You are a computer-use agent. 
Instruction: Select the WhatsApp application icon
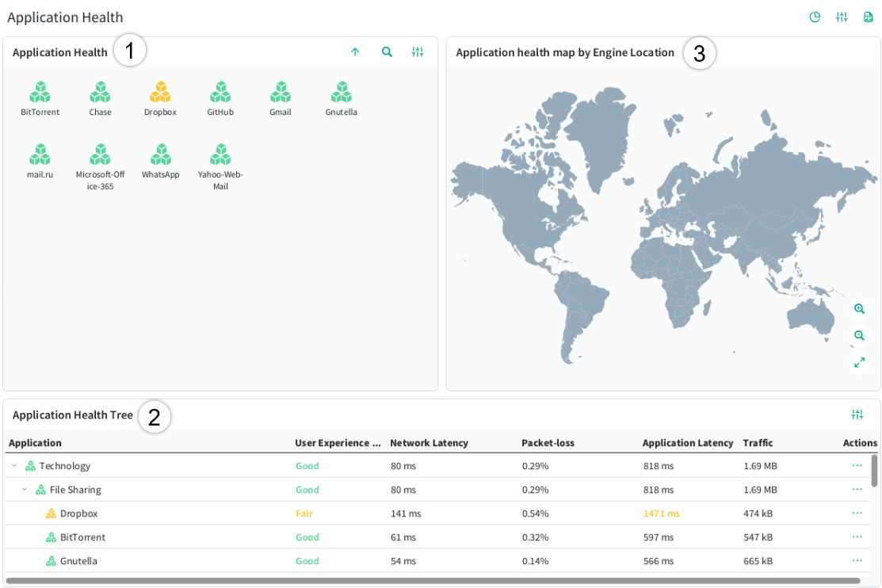coord(161,155)
